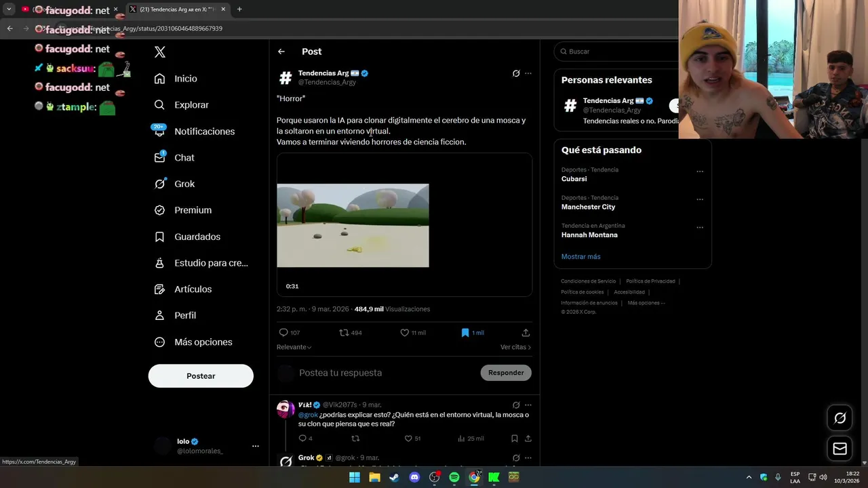Open Ver citas link
This screenshot has width=868, height=488.
click(x=515, y=347)
